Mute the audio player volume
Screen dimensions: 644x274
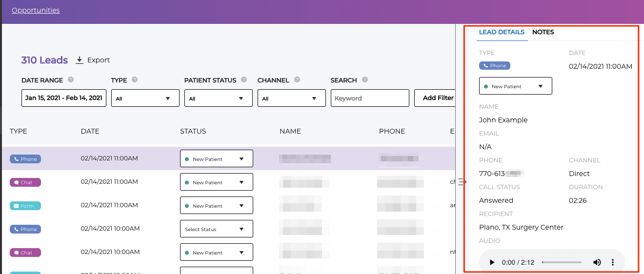(597, 262)
